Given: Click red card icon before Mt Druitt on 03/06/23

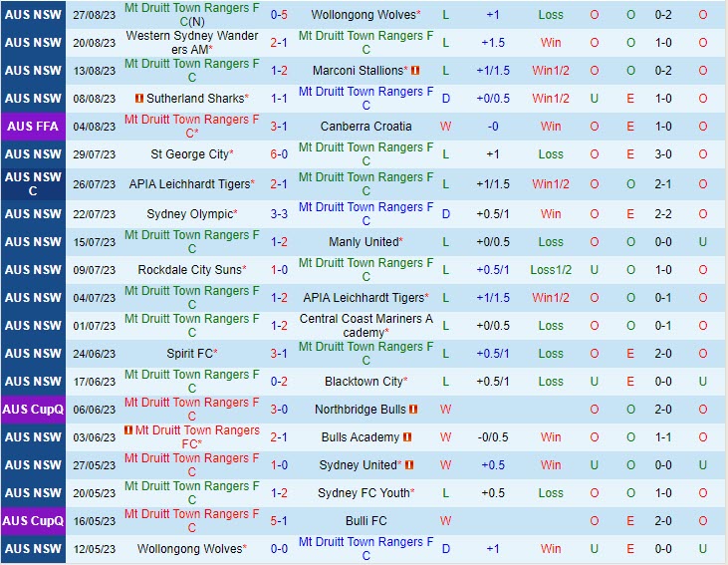Looking at the screenshot, I should tap(128, 430).
